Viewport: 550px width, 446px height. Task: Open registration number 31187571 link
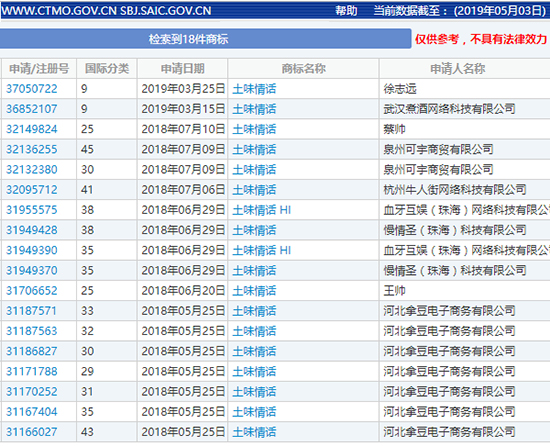click(x=32, y=311)
